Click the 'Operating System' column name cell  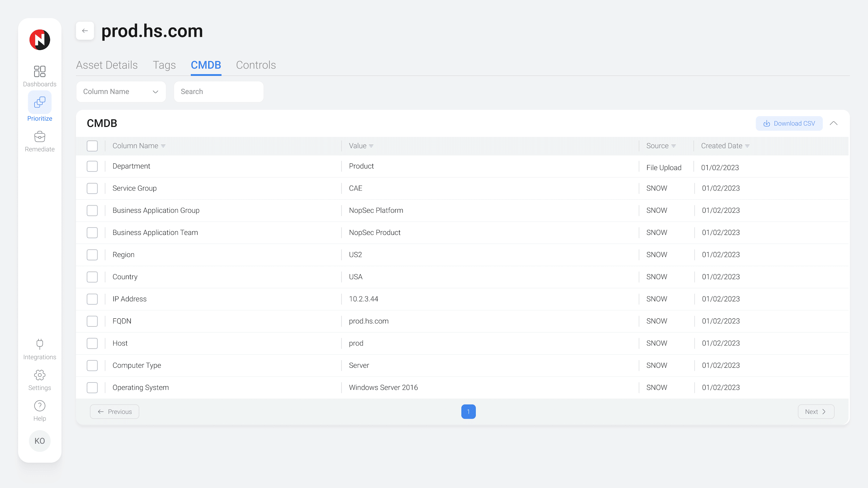tap(140, 388)
